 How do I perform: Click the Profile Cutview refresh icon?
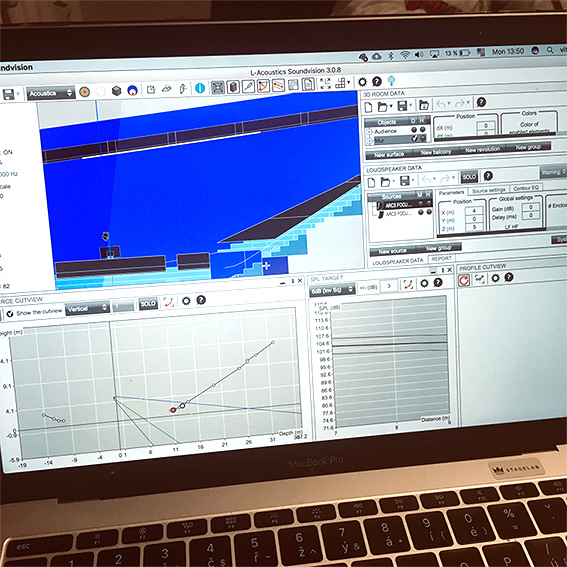point(464,280)
